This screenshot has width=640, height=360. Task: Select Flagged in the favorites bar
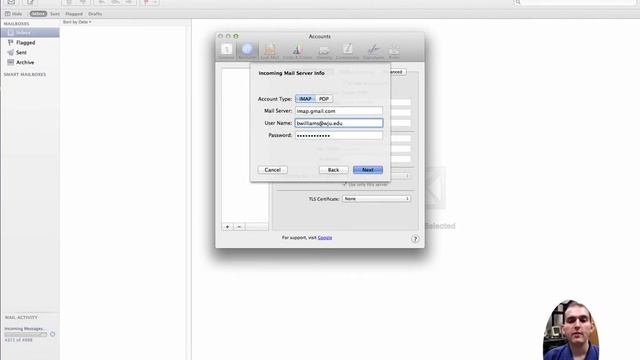click(74, 14)
